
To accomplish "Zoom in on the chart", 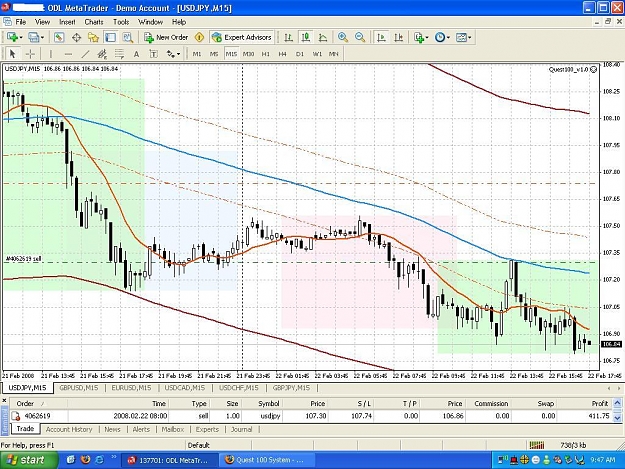I will 342,37.
